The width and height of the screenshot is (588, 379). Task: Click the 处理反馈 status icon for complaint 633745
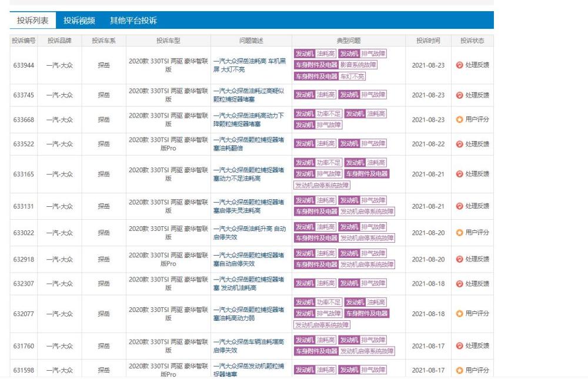coord(459,95)
